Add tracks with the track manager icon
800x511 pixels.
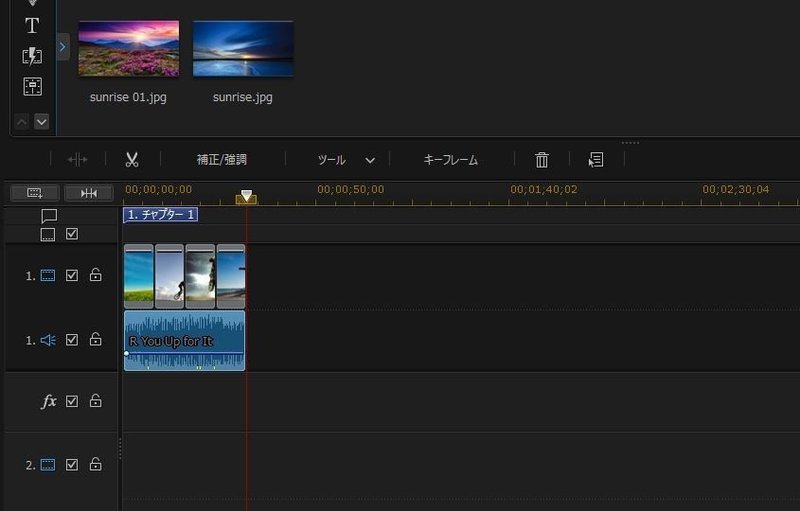[35, 193]
